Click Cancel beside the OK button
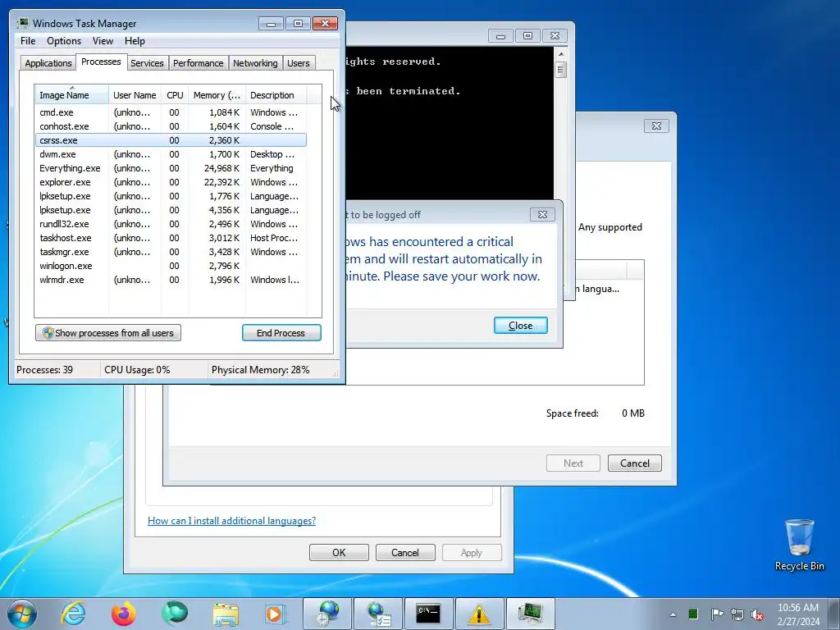The height and width of the screenshot is (630, 840). [x=405, y=552]
